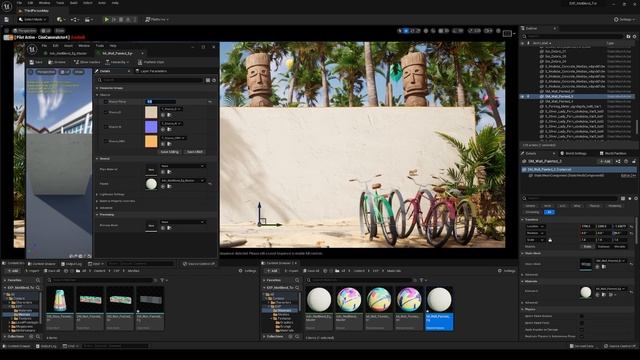Click the Outliner add-folder icon
The height and width of the screenshot is (360, 640).
pyautogui.click(x=628, y=37)
